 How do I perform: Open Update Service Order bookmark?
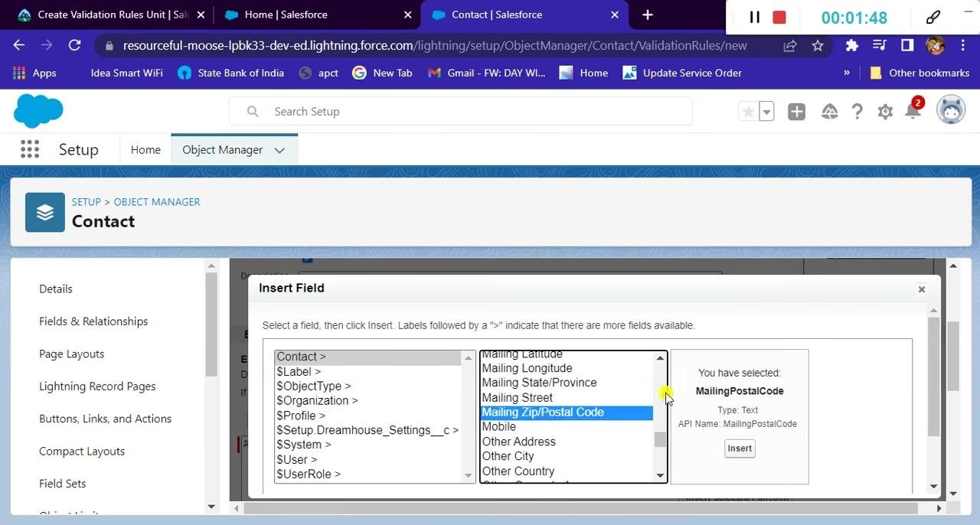coord(682,73)
